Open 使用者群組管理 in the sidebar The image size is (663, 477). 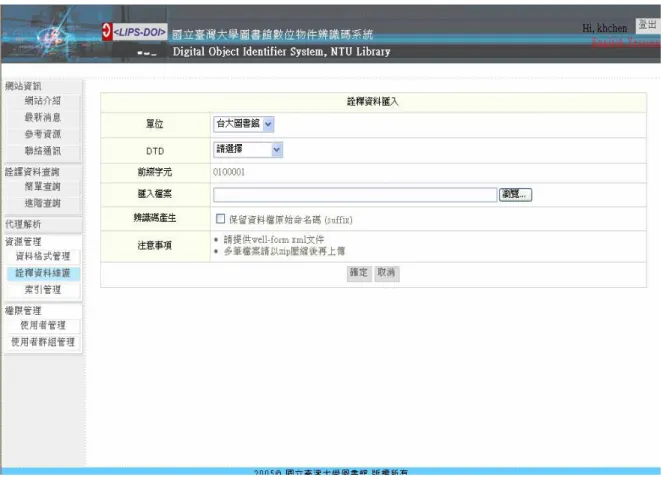tap(43, 342)
